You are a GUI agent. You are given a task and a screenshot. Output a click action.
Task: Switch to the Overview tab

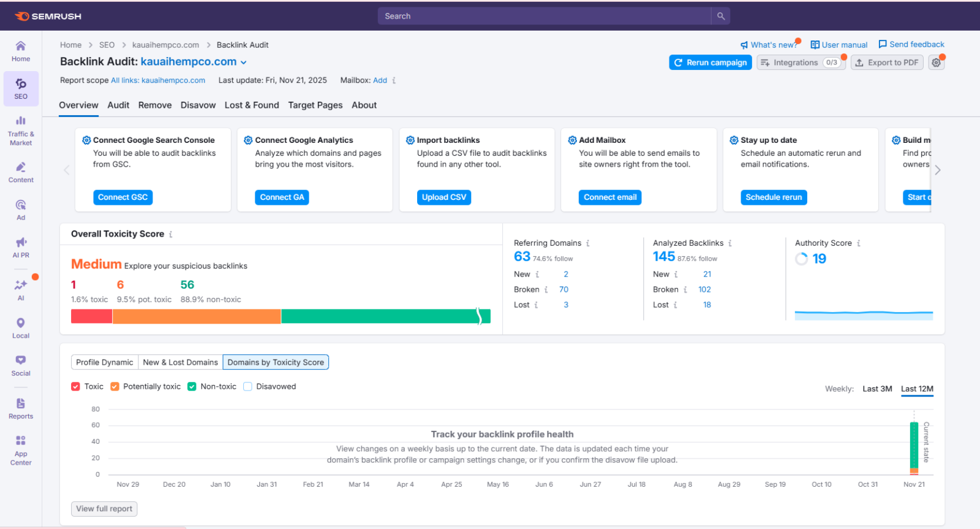pos(78,105)
